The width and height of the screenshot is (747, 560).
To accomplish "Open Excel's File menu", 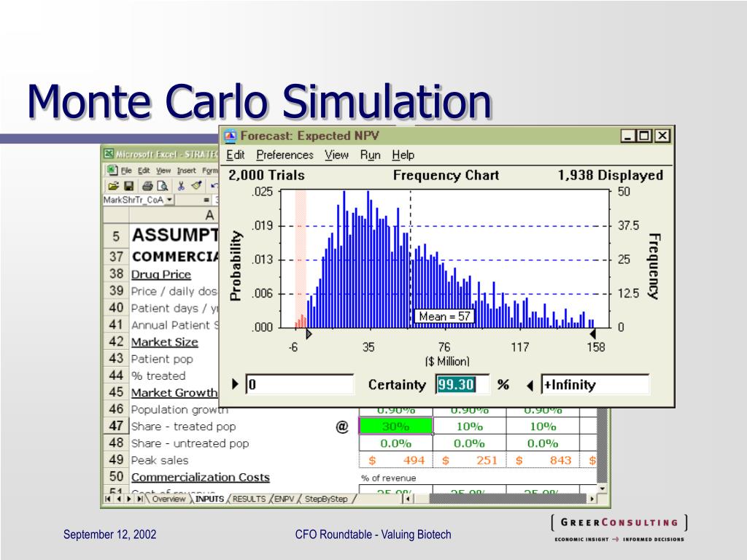I will [126, 171].
